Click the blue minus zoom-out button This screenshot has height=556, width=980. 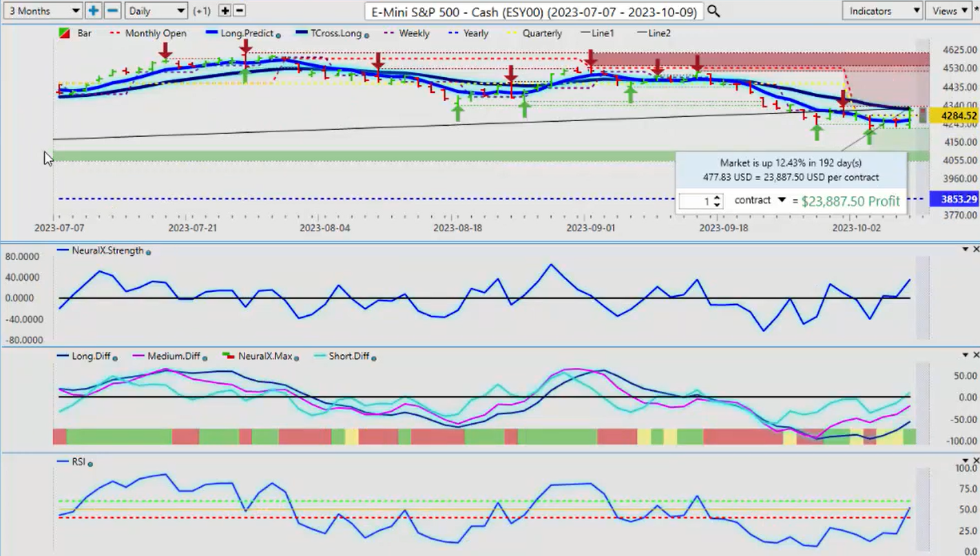click(x=114, y=11)
